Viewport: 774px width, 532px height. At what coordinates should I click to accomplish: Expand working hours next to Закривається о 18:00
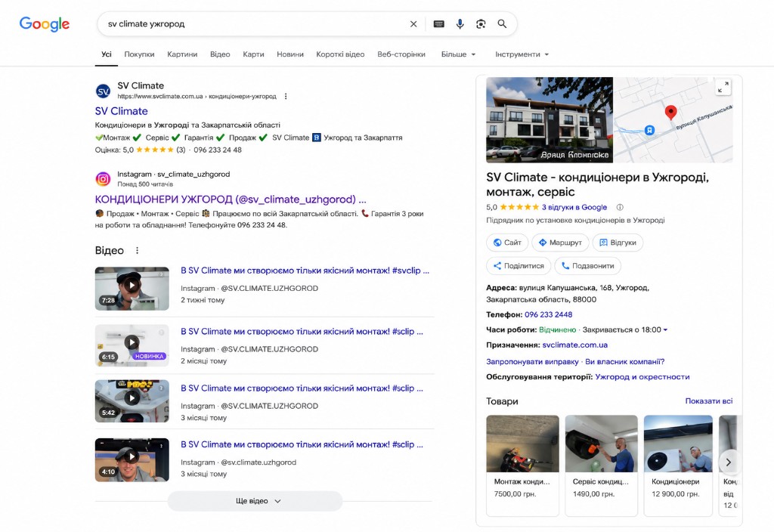(665, 329)
